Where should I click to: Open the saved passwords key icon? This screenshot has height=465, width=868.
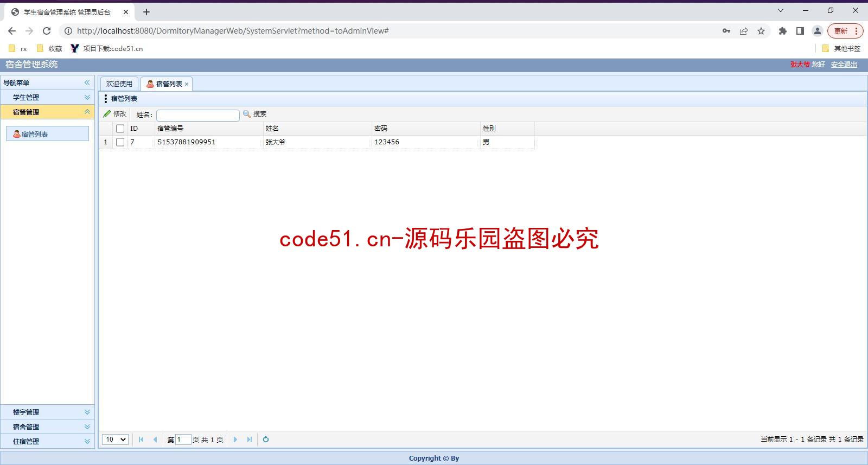(726, 31)
